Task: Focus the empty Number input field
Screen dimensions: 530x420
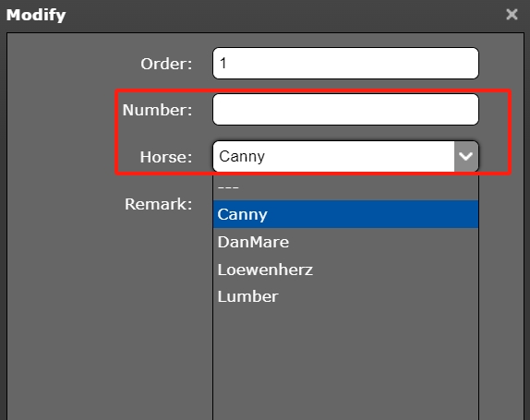Action: [345, 110]
